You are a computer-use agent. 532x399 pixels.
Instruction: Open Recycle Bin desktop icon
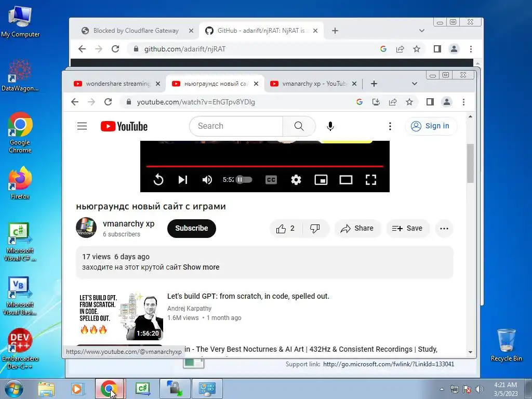(x=506, y=345)
